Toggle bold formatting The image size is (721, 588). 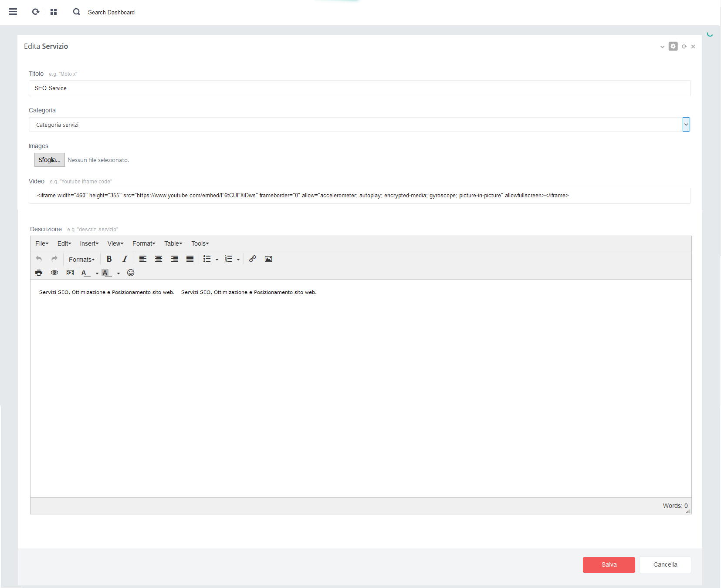pyautogui.click(x=109, y=259)
